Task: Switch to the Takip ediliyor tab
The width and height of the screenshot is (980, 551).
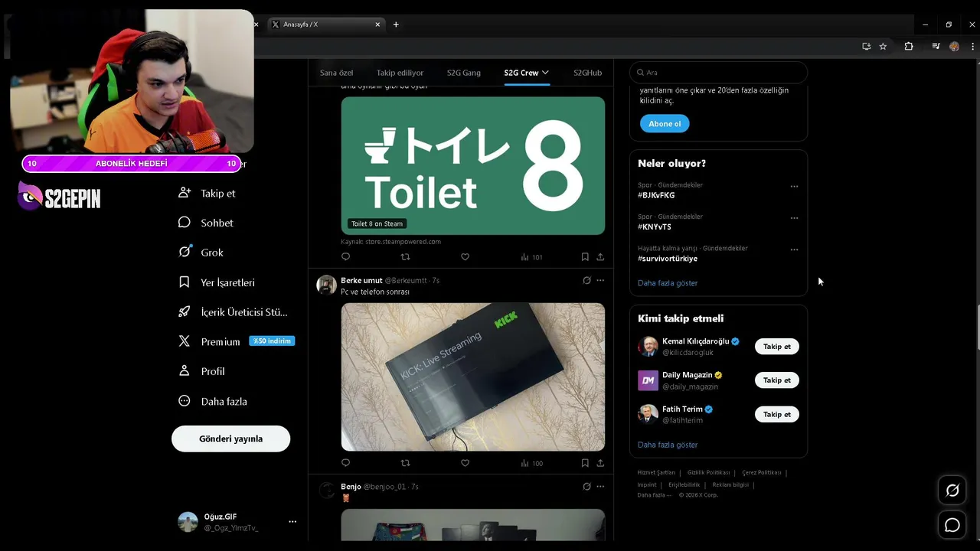Action: coord(400,73)
